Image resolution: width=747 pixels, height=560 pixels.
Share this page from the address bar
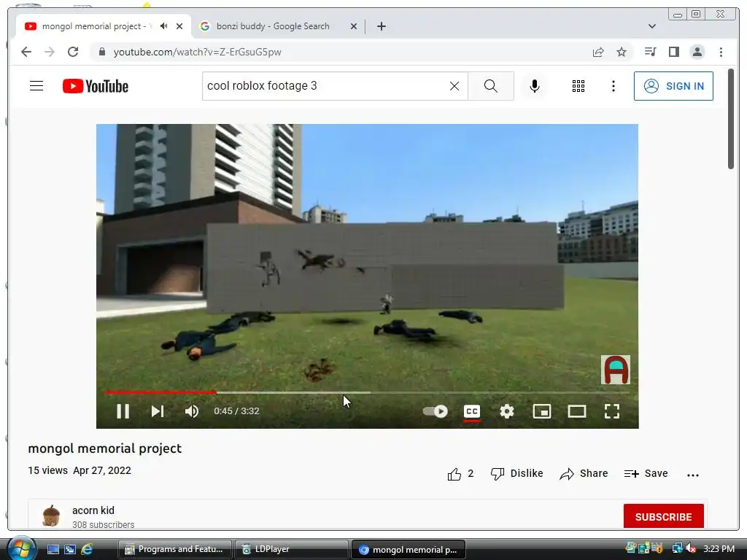click(x=598, y=52)
